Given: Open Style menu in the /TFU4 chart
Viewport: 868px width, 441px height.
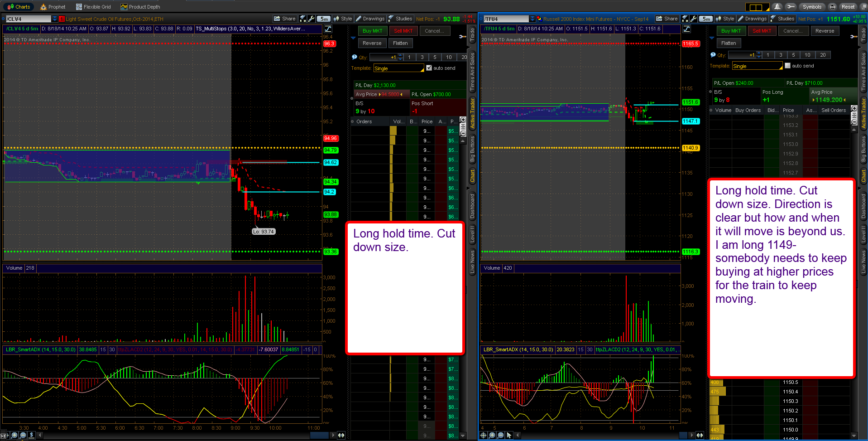Looking at the screenshot, I should click(x=725, y=19).
